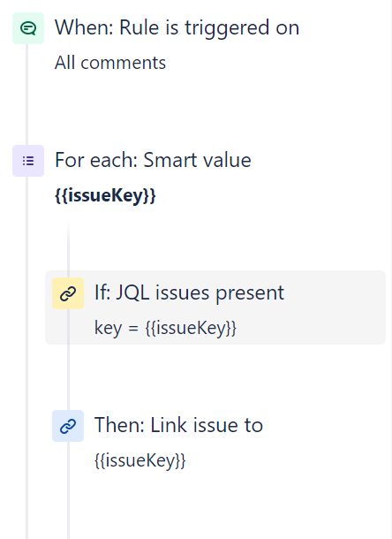The image size is (392, 539).
Task: Click the green comment trigger icon
Action: tap(28, 28)
